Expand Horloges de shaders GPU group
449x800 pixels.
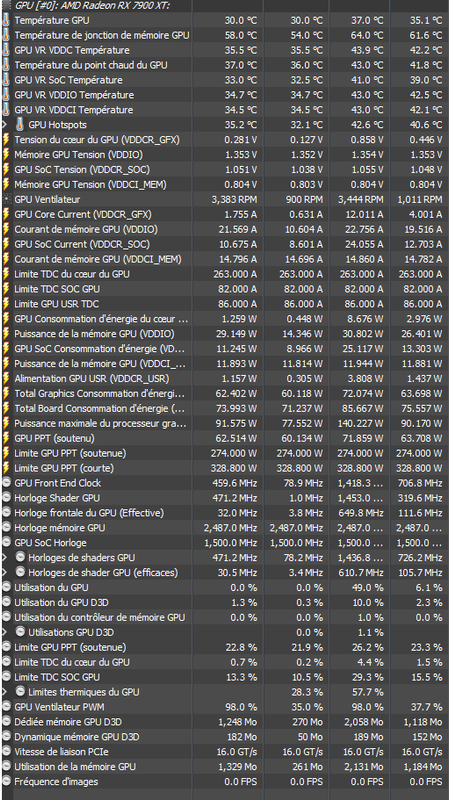pyautogui.click(x=5, y=558)
